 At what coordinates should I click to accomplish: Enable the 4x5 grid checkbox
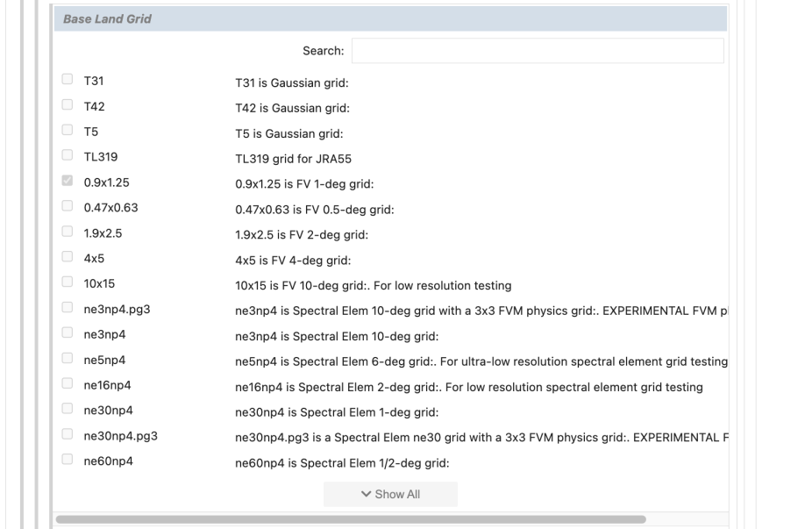(x=68, y=258)
